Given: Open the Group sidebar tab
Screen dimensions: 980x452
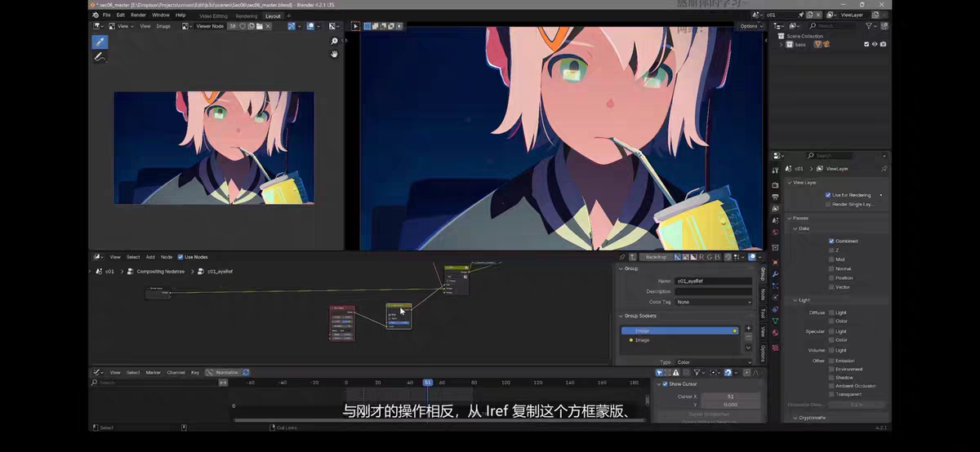Looking at the screenshot, I should tap(763, 274).
